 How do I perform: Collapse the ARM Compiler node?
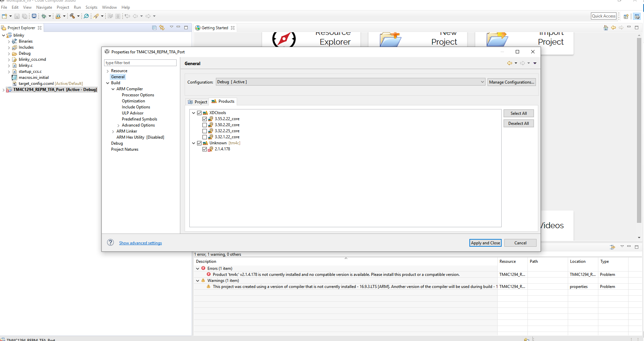(113, 89)
